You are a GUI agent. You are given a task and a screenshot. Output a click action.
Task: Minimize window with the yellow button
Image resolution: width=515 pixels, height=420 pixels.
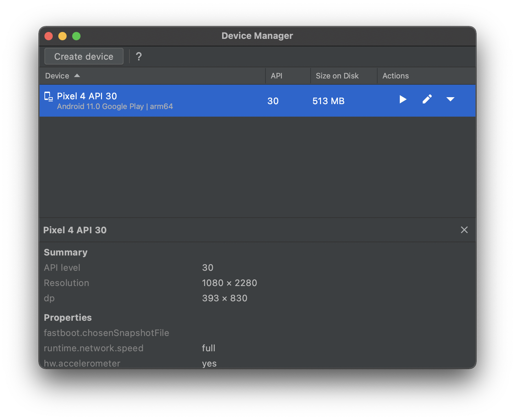[62, 36]
